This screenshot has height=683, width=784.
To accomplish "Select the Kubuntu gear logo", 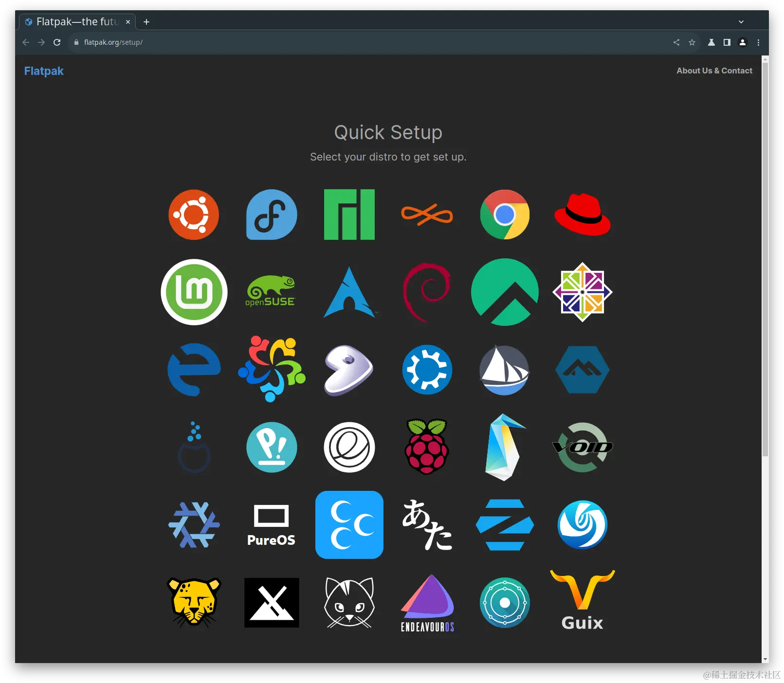I will 427,370.
